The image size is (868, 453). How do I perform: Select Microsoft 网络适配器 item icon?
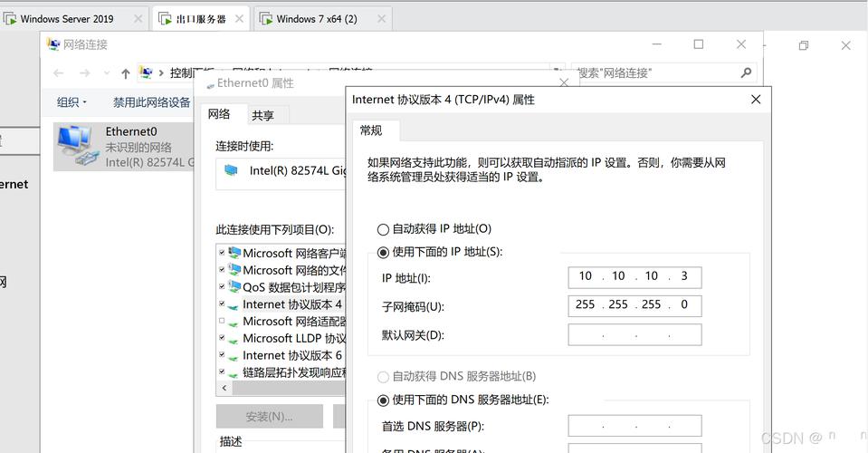[234, 323]
